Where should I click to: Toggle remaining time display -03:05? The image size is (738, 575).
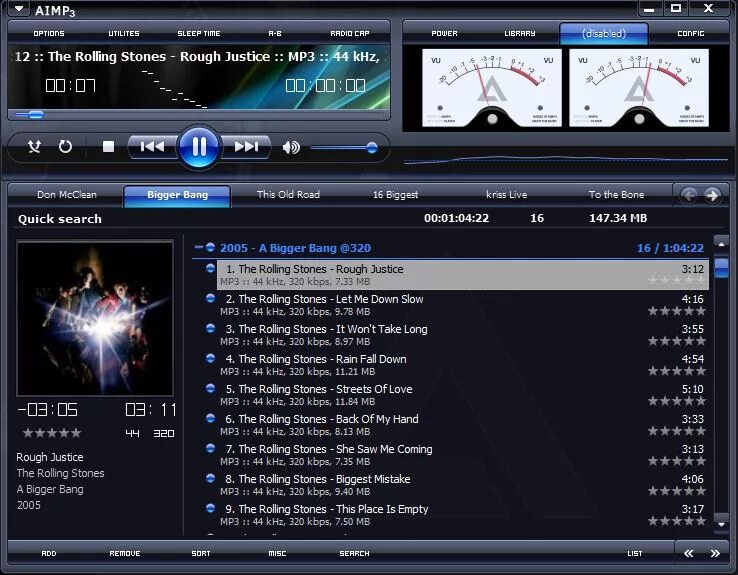coord(48,410)
